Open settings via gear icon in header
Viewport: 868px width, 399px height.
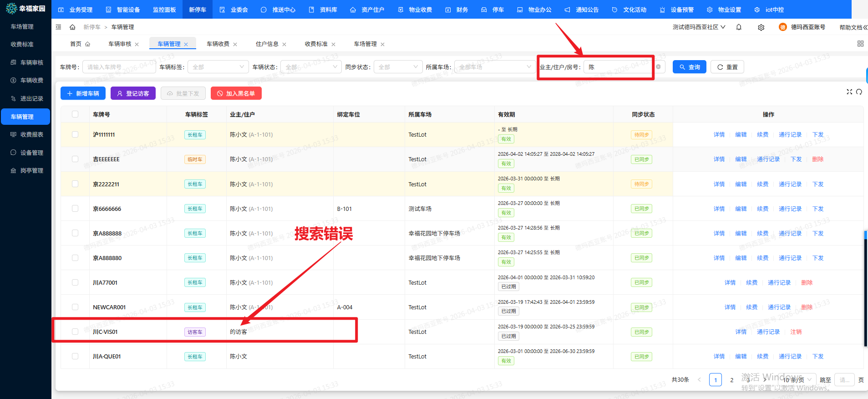(761, 27)
